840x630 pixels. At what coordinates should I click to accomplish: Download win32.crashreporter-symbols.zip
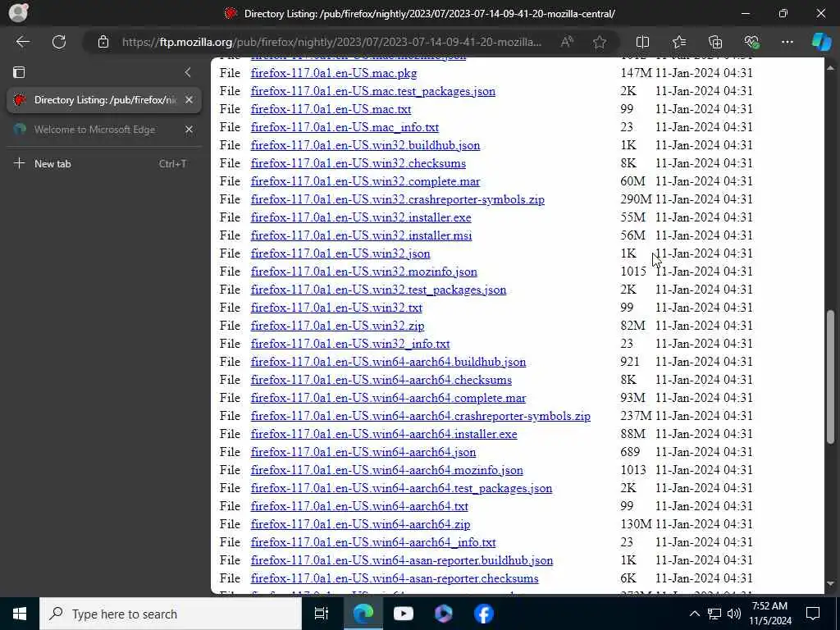(x=398, y=199)
